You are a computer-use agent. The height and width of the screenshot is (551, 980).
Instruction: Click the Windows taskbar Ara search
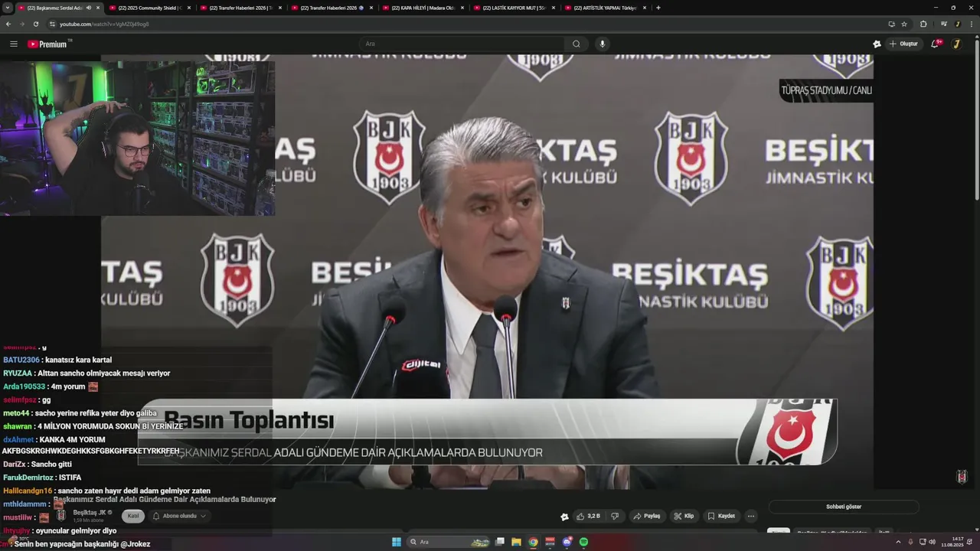(x=449, y=542)
